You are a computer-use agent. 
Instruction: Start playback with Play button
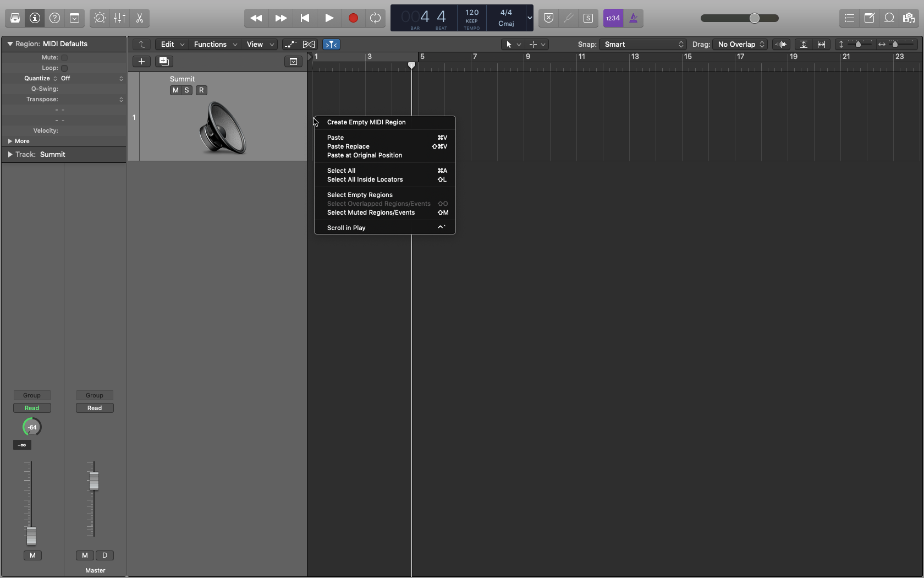coord(329,18)
